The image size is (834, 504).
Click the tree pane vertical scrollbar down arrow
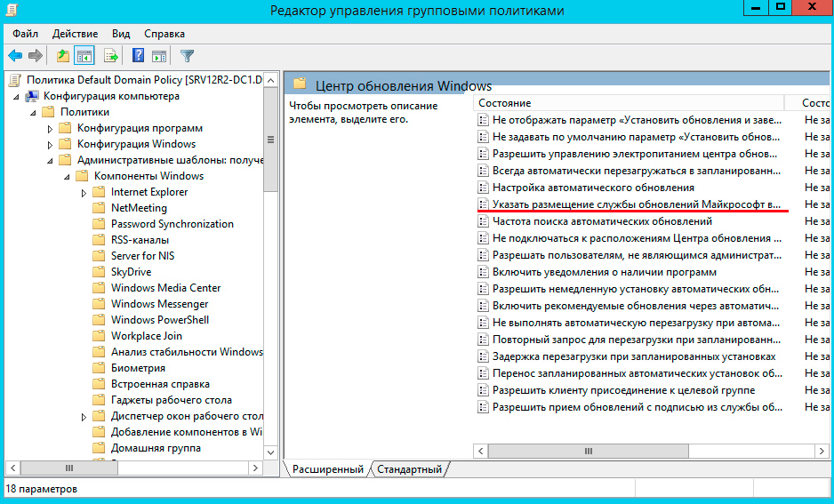coord(270,452)
